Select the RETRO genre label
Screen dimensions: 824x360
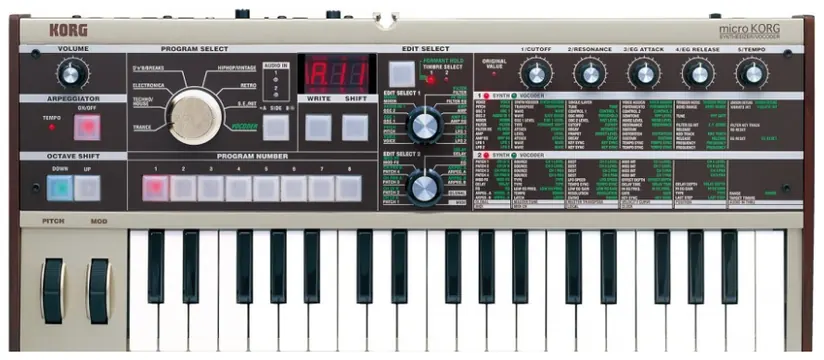pos(249,85)
